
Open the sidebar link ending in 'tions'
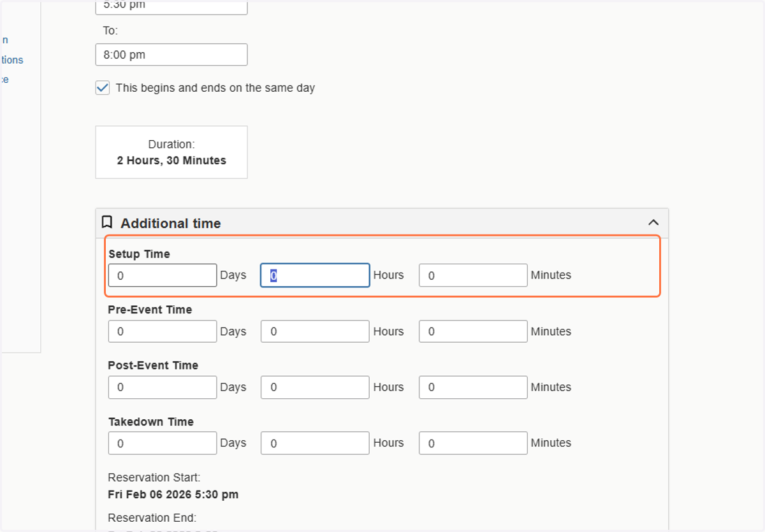pyautogui.click(x=12, y=60)
